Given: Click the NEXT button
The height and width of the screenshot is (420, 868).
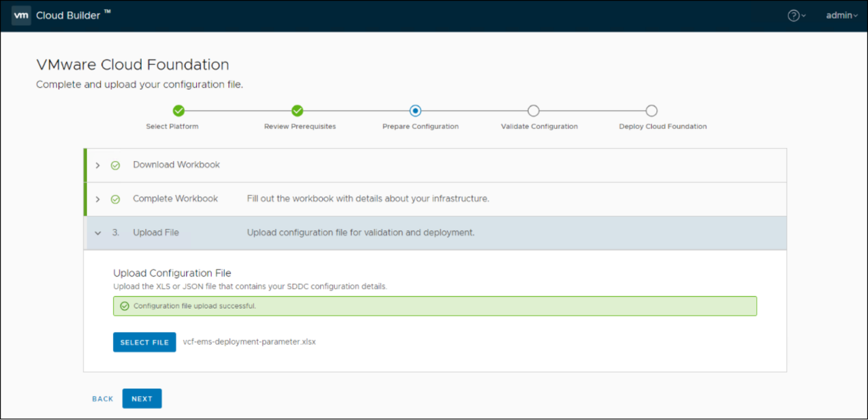Looking at the screenshot, I should 142,399.
